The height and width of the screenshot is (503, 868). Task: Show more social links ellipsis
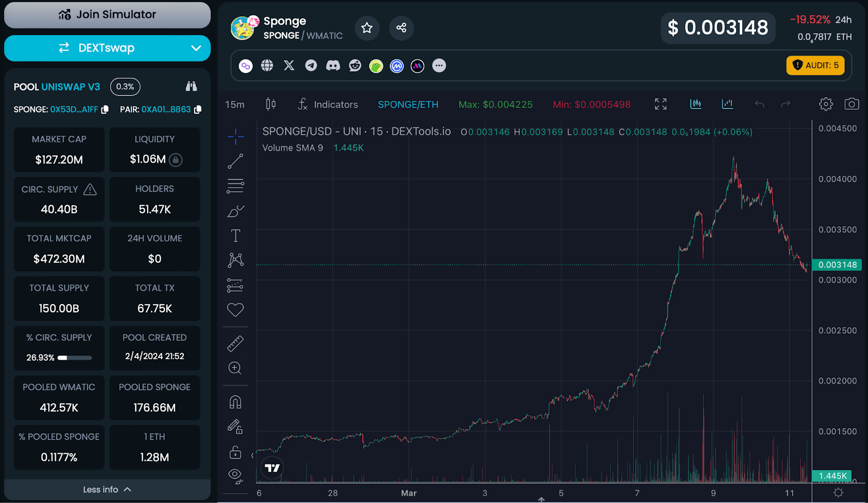[x=439, y=66]
